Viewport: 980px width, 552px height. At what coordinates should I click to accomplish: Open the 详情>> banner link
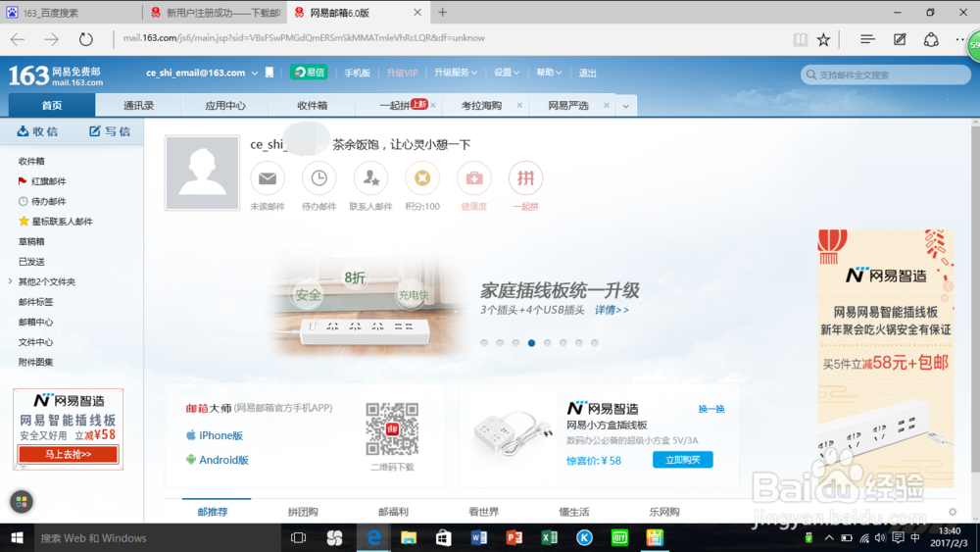click(x=612, y=310)
